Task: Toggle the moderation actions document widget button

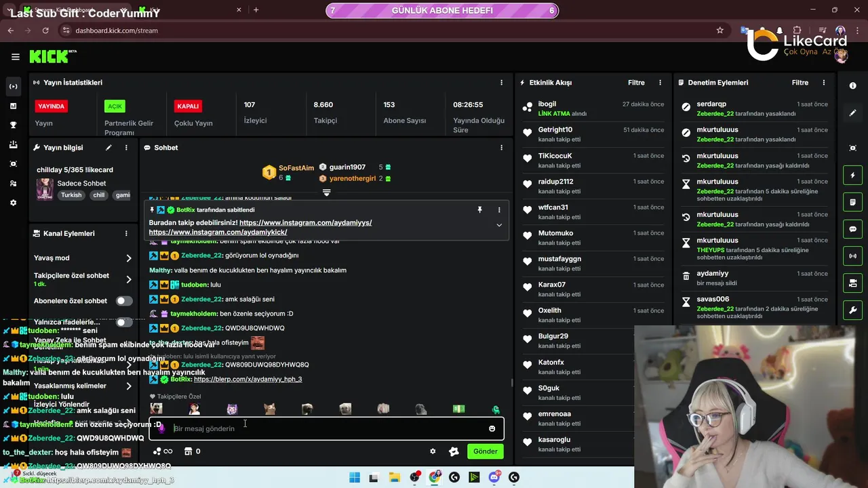Action: pyautogui.click(x=853, y=202)
